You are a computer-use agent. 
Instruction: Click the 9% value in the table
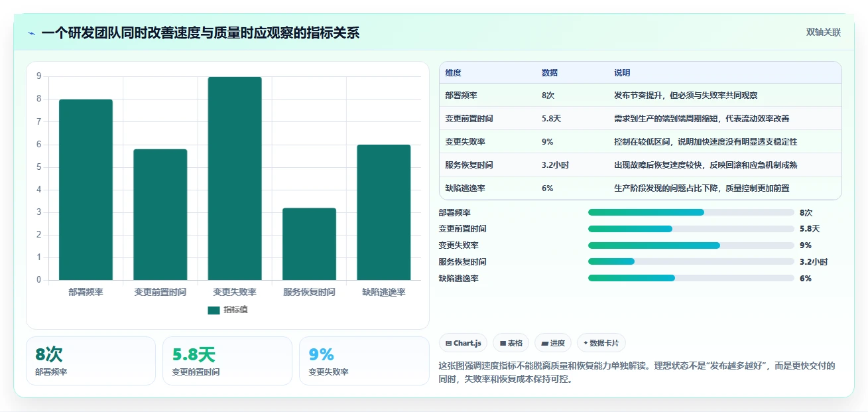click(x=548, y=141)
